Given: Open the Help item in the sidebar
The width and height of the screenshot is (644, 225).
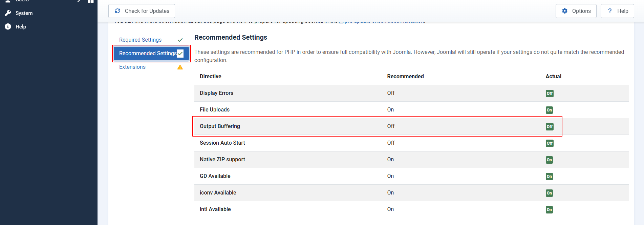Looking at the screenshot, I should [21, 27].
